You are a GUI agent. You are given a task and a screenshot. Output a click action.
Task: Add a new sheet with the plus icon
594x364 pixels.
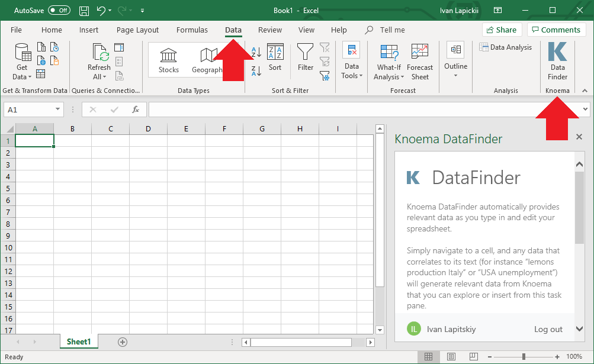[x=123, y=342]
